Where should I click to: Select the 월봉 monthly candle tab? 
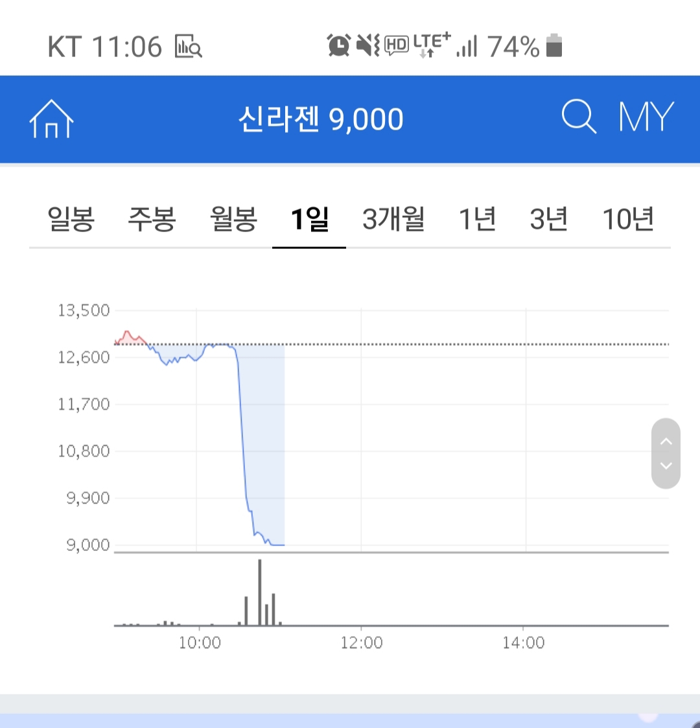point(233,219)
